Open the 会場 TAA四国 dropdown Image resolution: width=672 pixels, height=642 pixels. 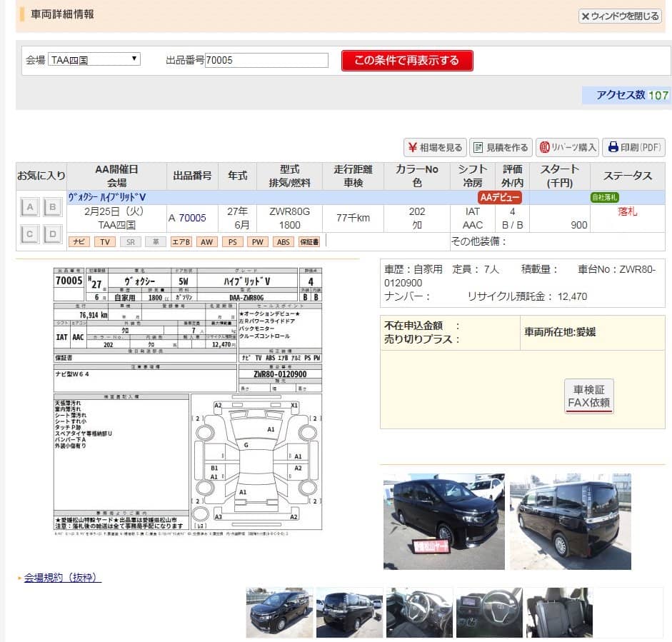(94, 60)
